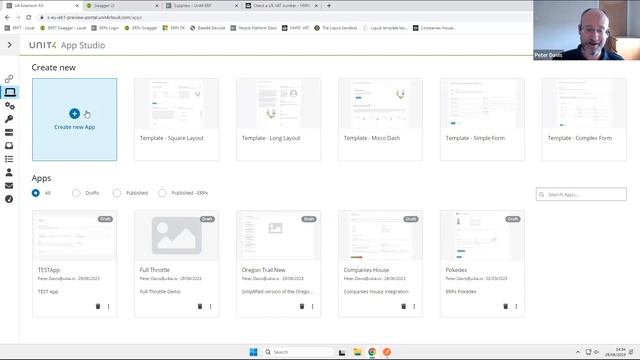This screenshot has height=360, width=640.
Task: Click the taskbar Search box
Action: [298, 352]
